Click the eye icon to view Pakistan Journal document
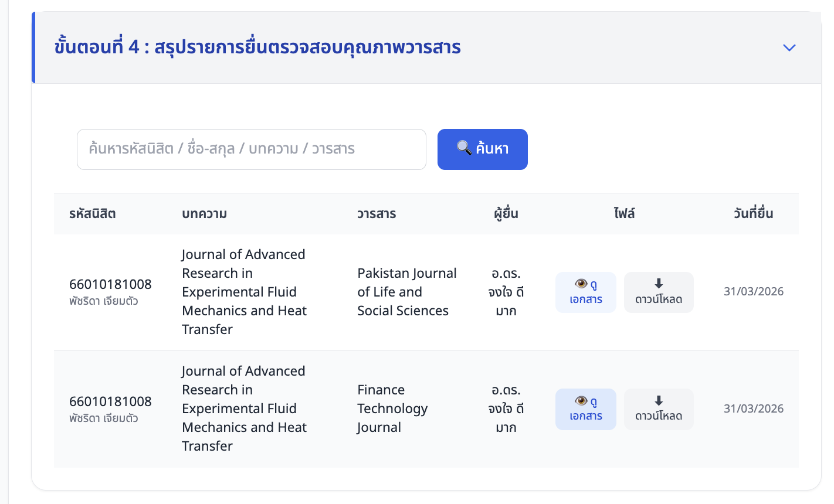This screenshot has height=504, width=834. 581,282
